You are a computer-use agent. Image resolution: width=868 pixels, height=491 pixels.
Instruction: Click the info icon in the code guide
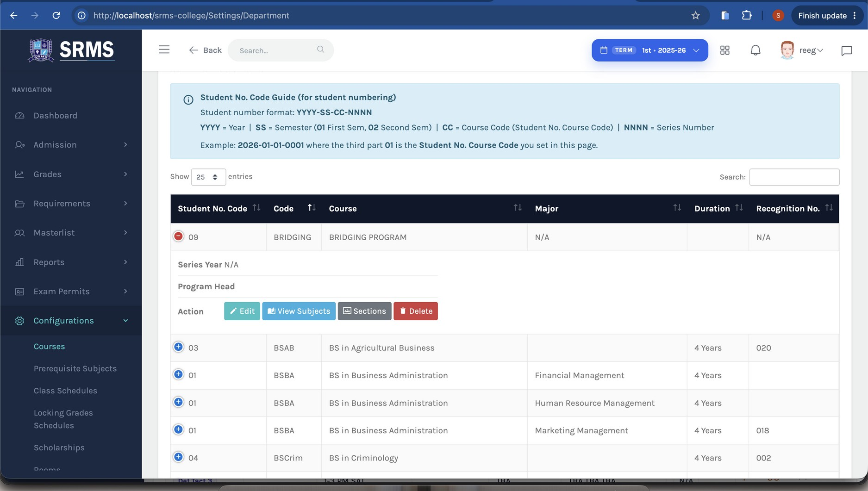188,99
